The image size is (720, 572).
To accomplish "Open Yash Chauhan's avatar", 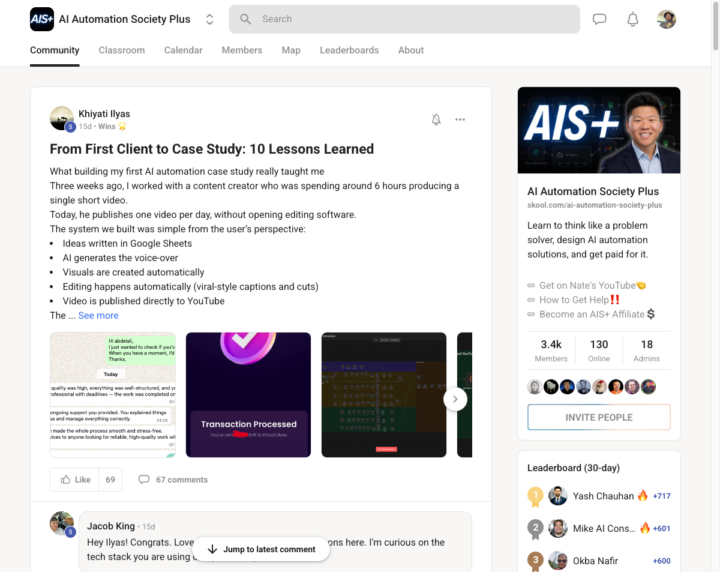I will (x=558, y=496).
